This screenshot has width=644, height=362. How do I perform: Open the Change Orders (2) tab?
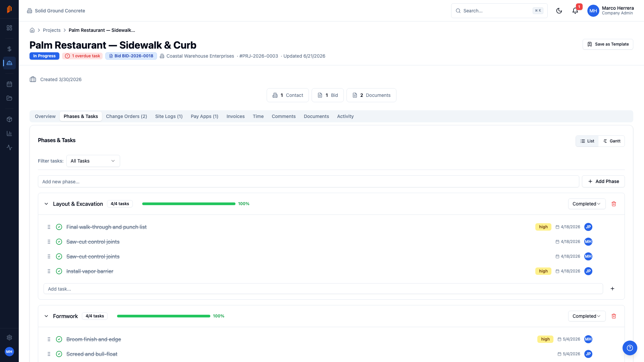point(126,116)
